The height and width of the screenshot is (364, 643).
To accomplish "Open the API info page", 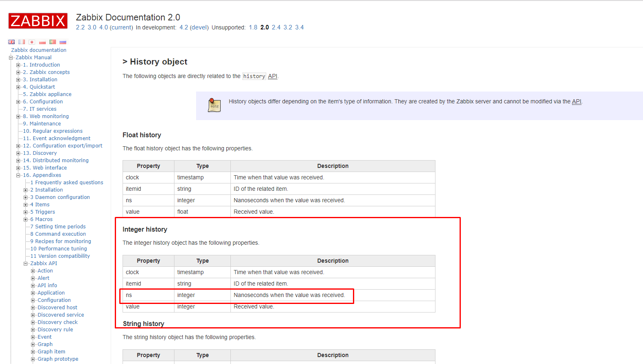I will tap(47, 286).
